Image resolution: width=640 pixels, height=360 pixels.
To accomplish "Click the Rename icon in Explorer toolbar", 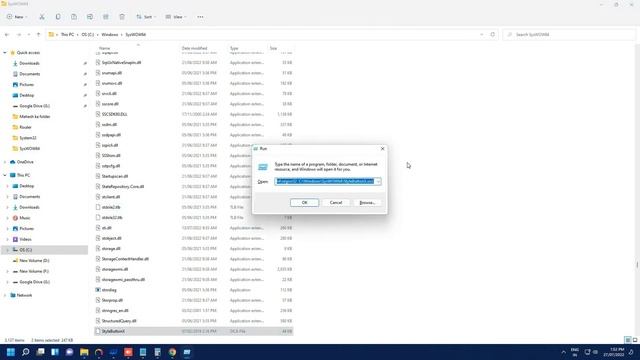I will point(90,17).
